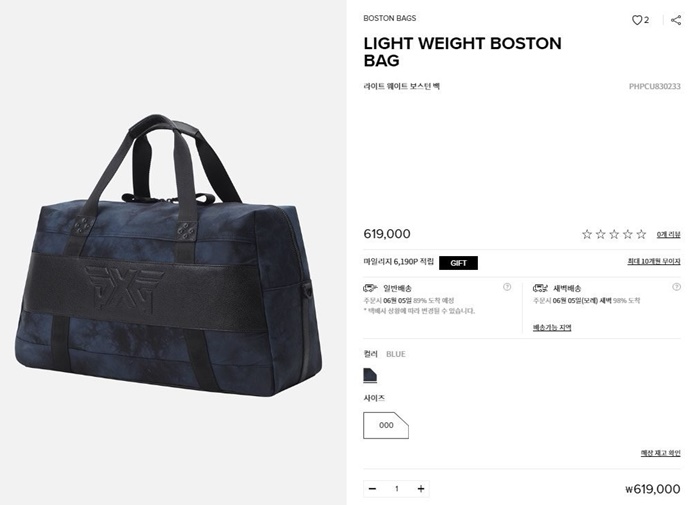Open the expected stock check link
Viewport: 700px width, 505px height.
[x=661, y=453]
